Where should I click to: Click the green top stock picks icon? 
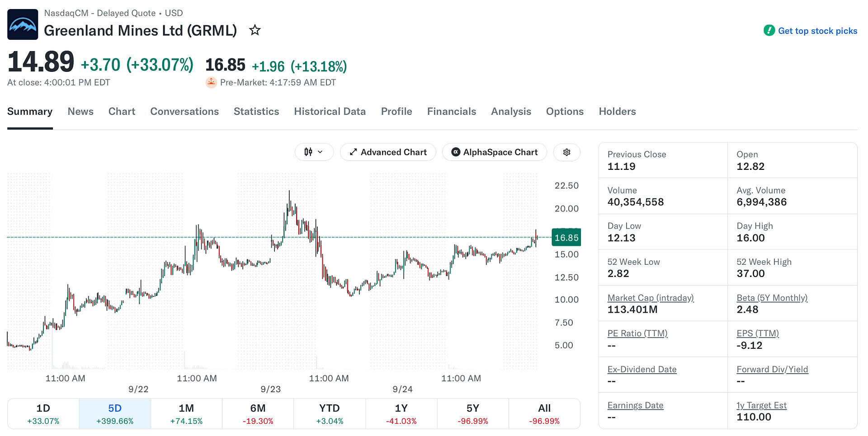[769, 31]
